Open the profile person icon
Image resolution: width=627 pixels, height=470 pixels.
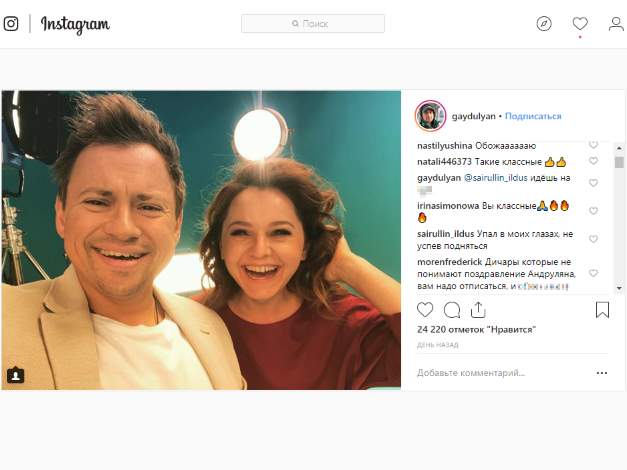point(615,24)
